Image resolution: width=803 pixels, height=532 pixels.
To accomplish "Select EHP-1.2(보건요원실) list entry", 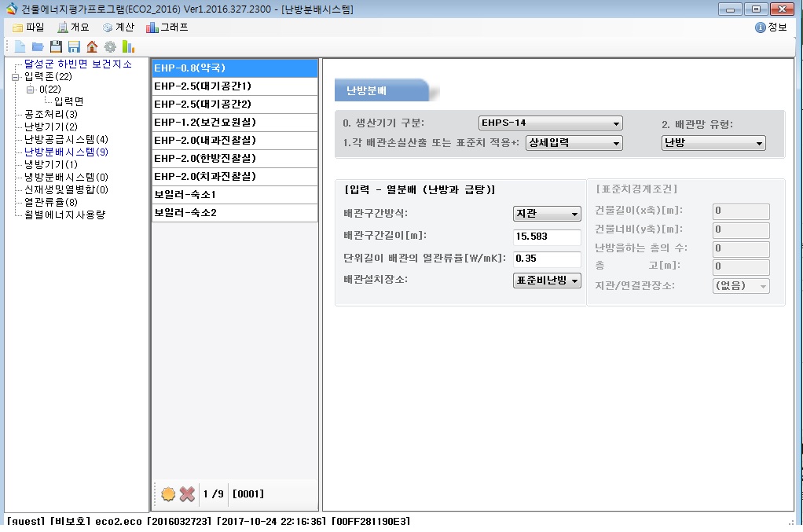I will pyautogui.click(x=234, y=123).
